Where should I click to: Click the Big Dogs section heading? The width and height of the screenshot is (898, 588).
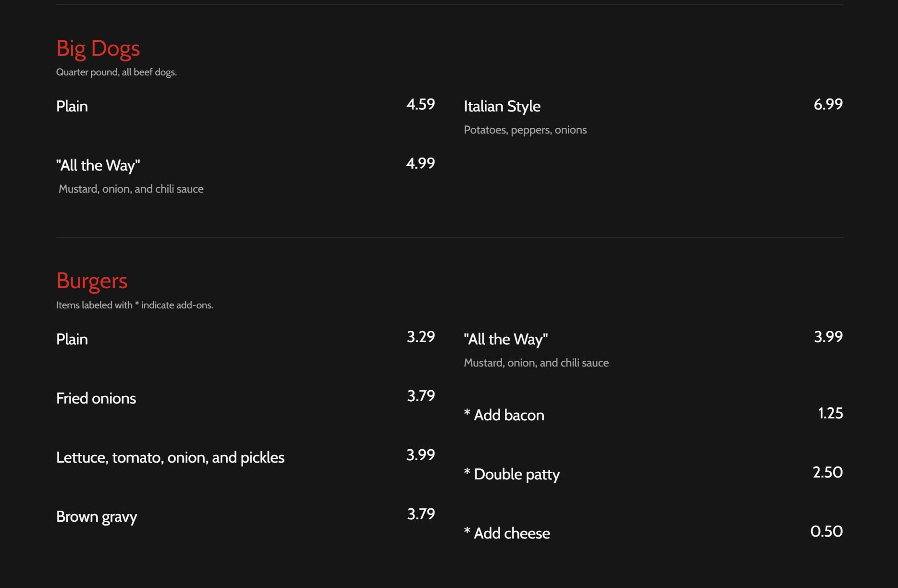(x=98, y=49)
